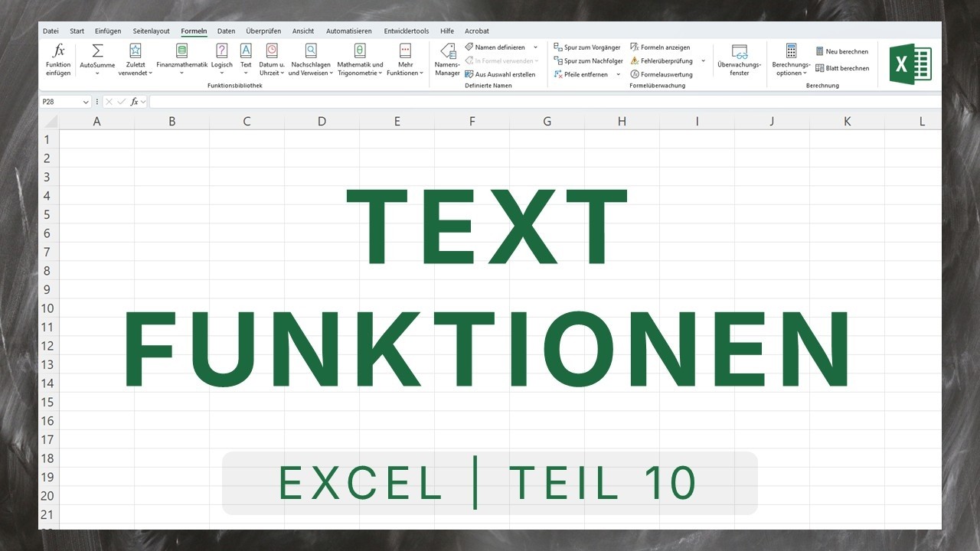Viewport: 980px width, 551px height.
Task: Open Formelauswertung dialog
Action: coord(661,74)
